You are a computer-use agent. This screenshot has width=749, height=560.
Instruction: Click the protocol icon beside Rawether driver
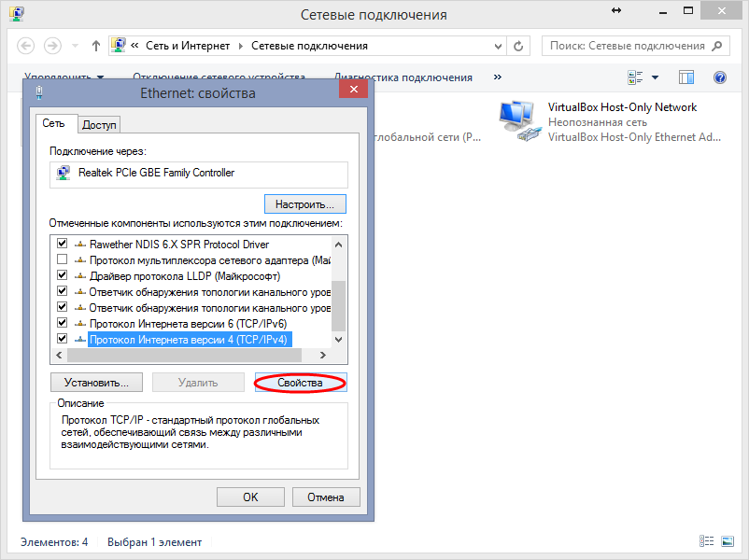point(80,244)
